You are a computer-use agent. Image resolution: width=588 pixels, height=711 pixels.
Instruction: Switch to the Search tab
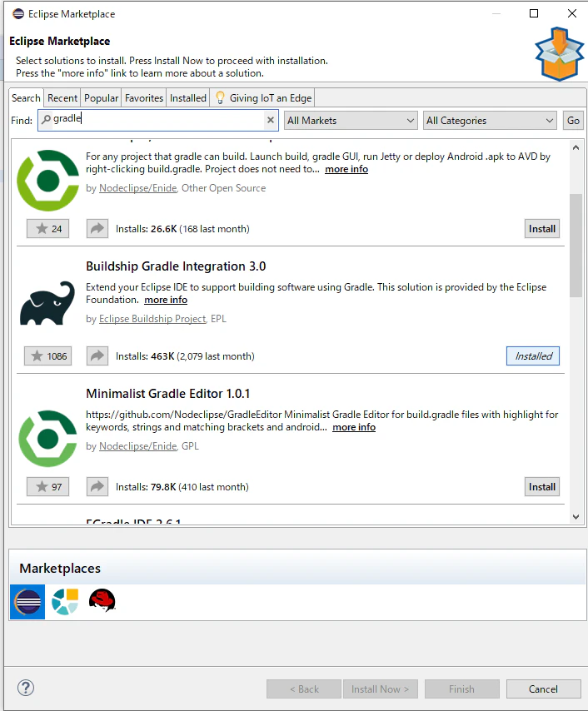[x=26, y=98]
